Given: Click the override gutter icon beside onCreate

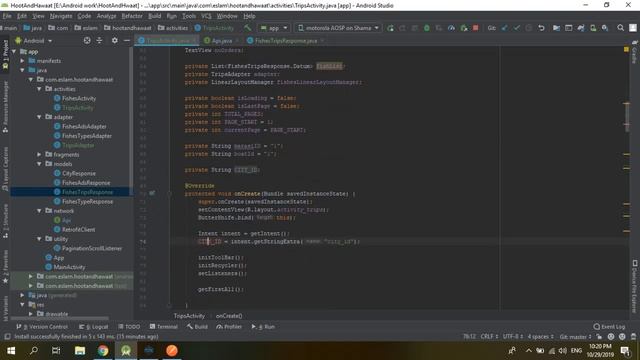Looking at the screenshot, I should [152, 193].
